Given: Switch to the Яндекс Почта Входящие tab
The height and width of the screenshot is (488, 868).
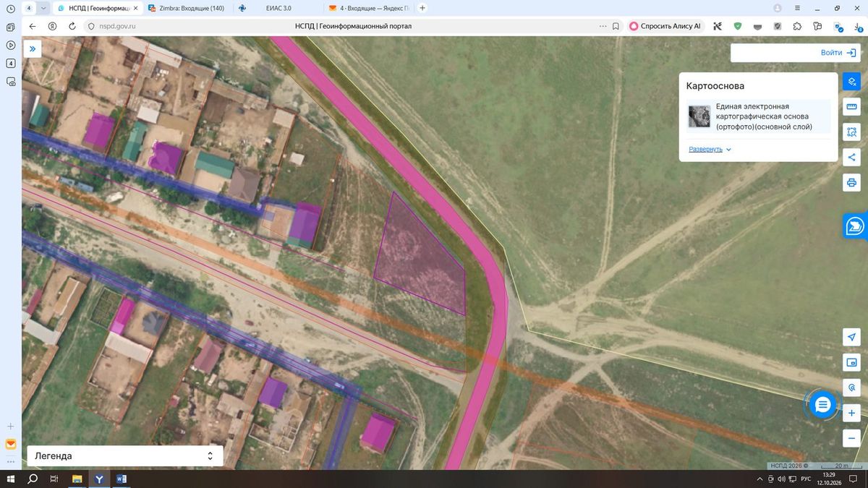Looking at the screenshot, I should [367, 8].
